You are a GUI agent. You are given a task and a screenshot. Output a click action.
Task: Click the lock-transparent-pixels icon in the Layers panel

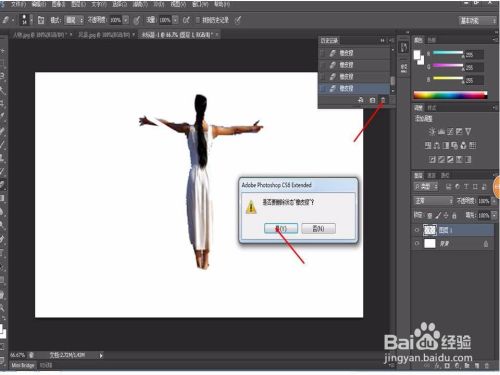(430, 216)
